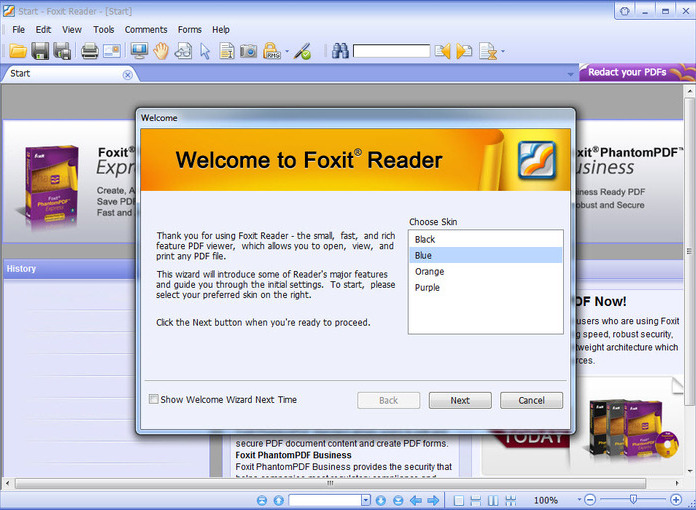The width and height of the screenshot is (696, 510).
Task: Click the Find Previous arrow icon
Action: point(443,51)
